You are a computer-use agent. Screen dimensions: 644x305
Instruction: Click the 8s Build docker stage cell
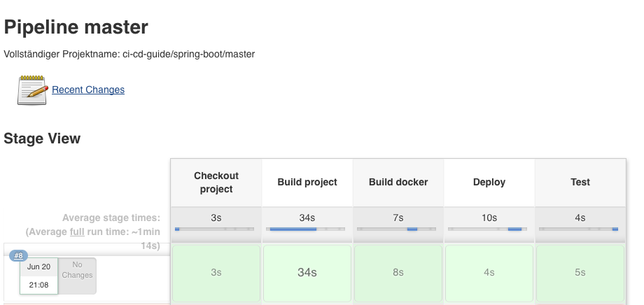[x=398, y=273]
